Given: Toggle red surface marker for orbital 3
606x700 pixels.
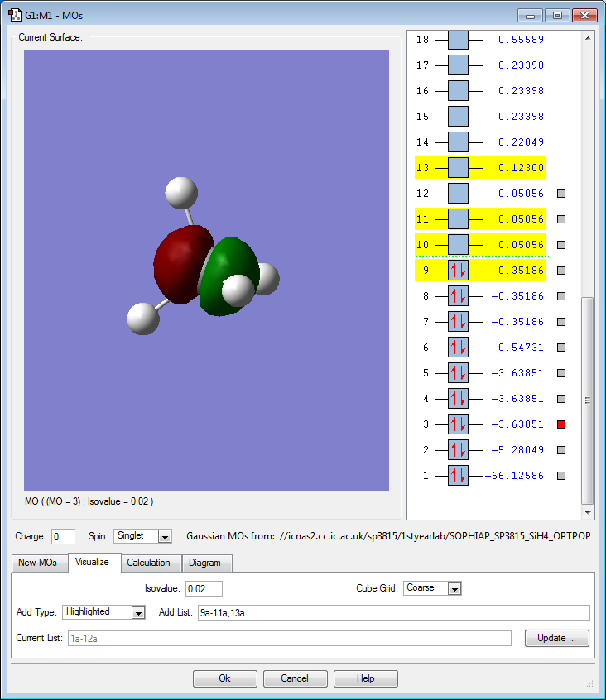Looking at the screenshot, I should tap(560, 424).
